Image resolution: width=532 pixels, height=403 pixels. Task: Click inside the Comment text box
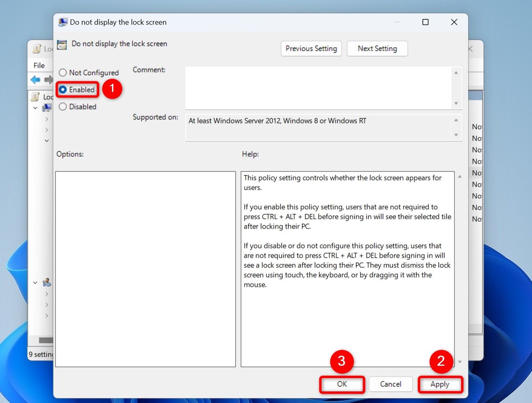pos(318,88)
